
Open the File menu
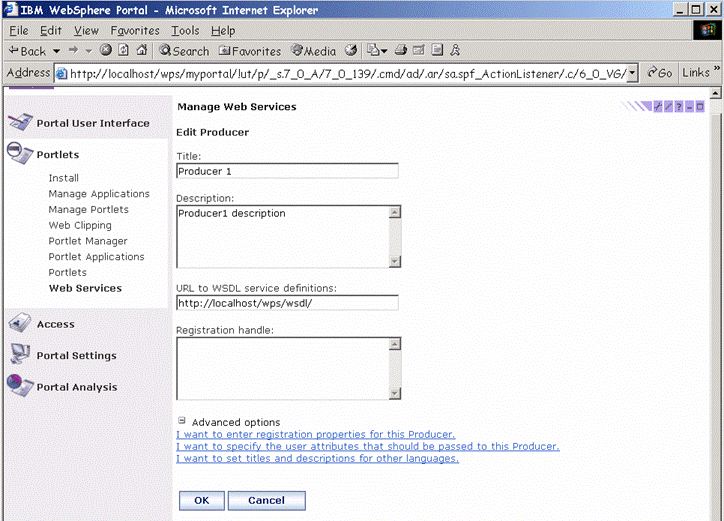(19, 30)
